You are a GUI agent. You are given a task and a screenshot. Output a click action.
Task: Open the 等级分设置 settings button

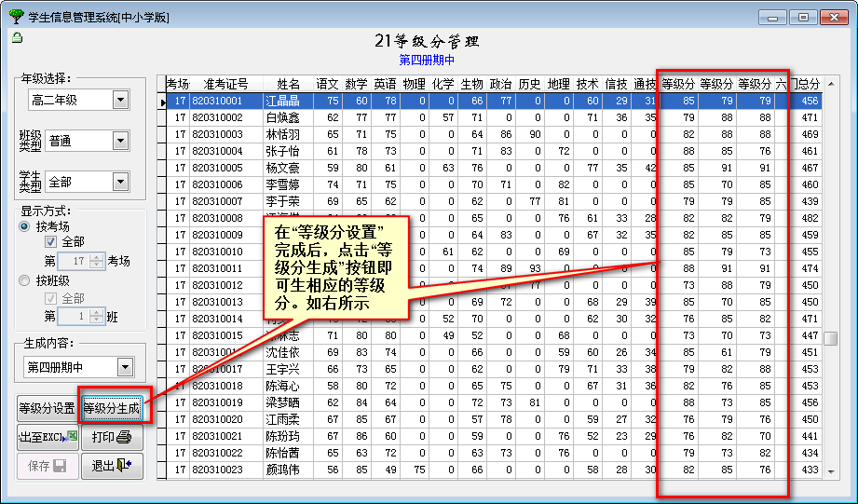point(47,408)
